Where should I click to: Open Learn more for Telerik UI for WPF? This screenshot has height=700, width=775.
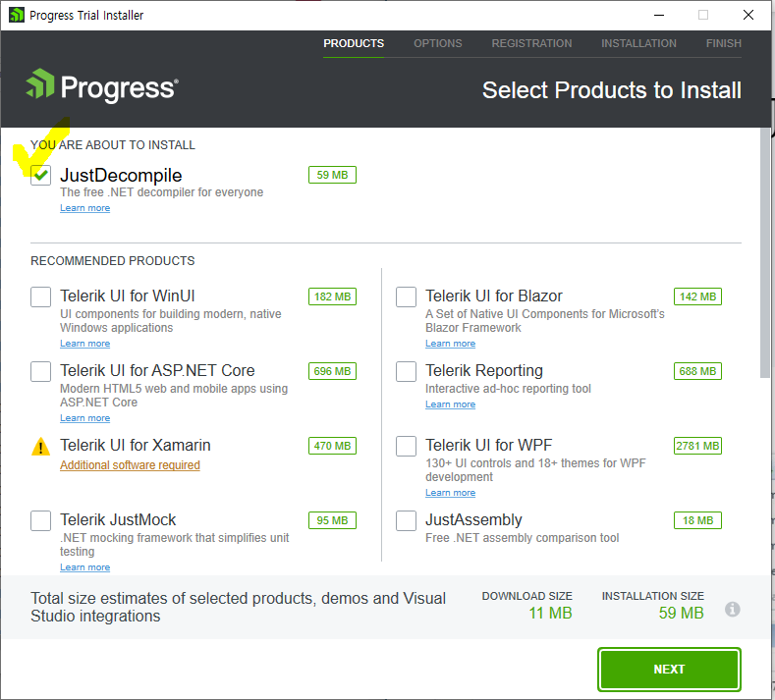[x=450, y=493]
